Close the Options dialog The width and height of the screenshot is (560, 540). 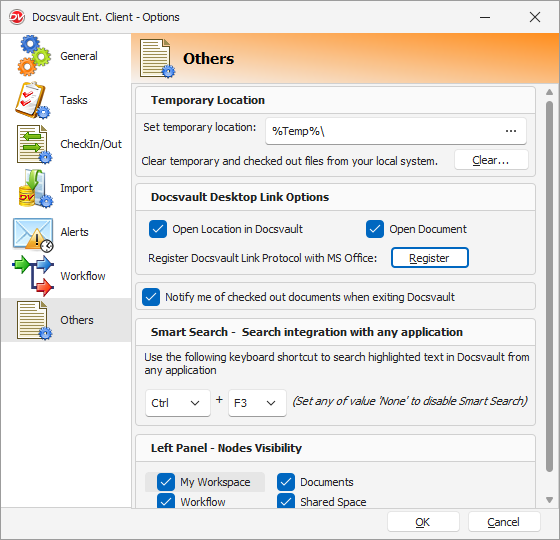pyautogui.click(x=535, y=17)
